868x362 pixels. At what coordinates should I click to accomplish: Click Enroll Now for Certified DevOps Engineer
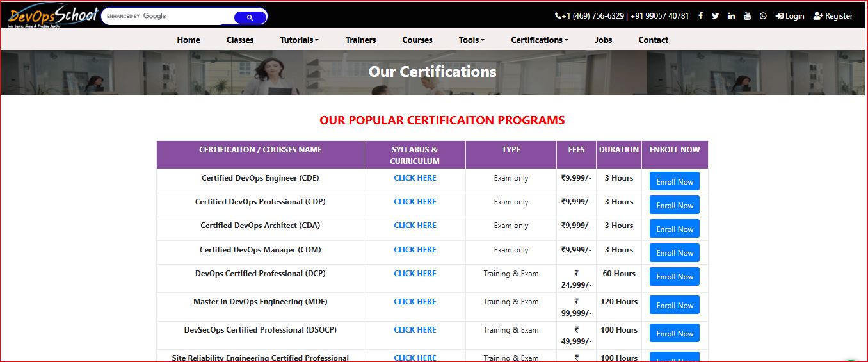click(674, 181)
